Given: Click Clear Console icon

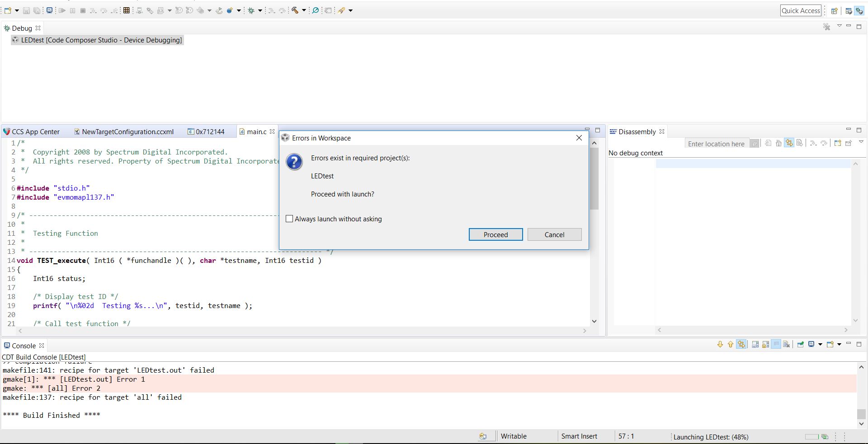Looking at the screenshot, I should tap(787, 345).
